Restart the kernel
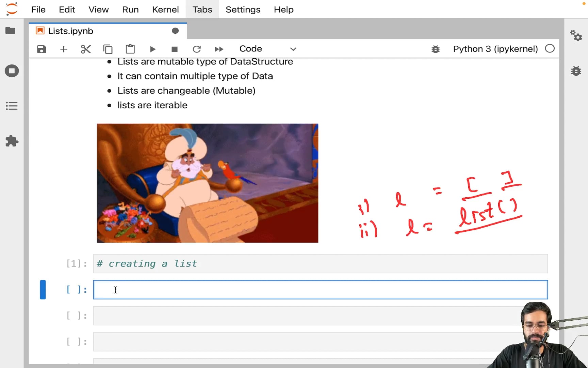This screenshot has height=368, width=588. [x=197, y=49]
